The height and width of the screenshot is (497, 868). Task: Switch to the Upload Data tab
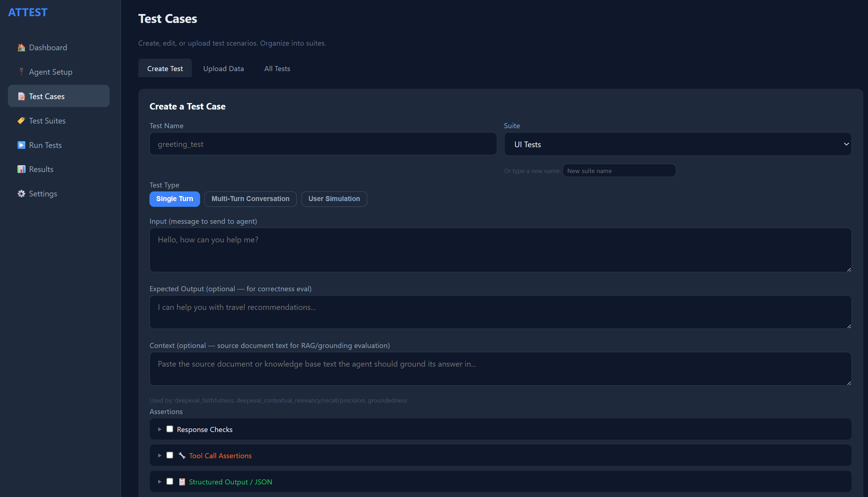[x=223, y=69]
